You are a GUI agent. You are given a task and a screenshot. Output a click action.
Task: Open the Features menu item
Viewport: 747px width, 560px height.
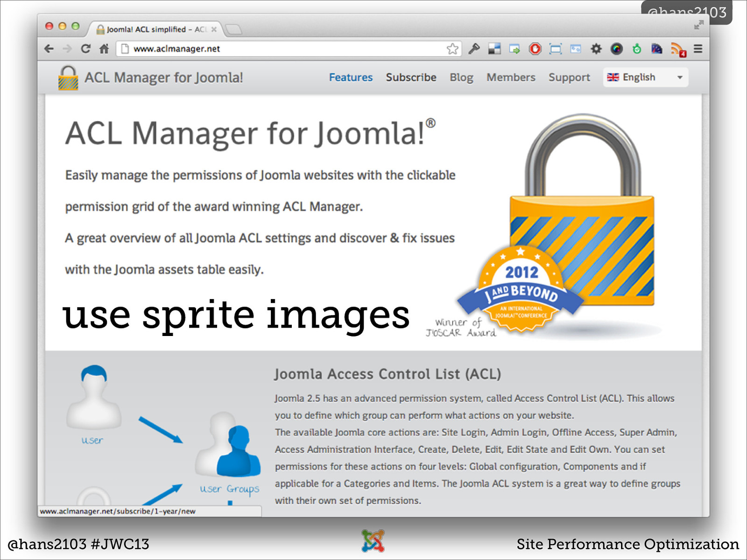[351, 77]
